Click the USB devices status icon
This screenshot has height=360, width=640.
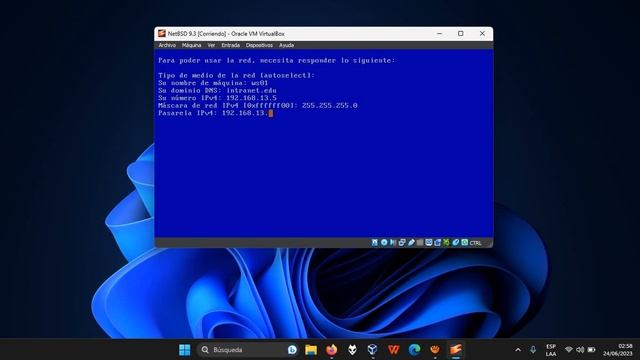pos(411,242)
